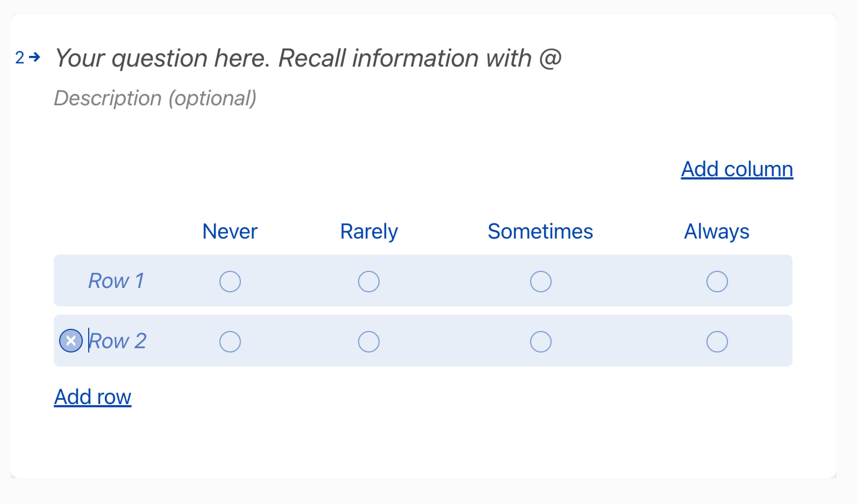Edit the Always column header
Image resolution: width=857 pixels, height=504 pixels.
click(x=717, y=231)
